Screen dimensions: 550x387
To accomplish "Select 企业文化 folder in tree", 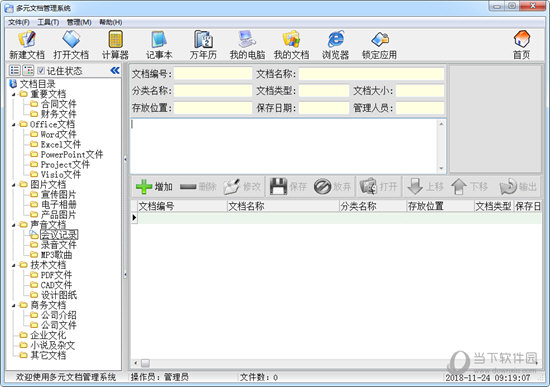I will point(48,336).
